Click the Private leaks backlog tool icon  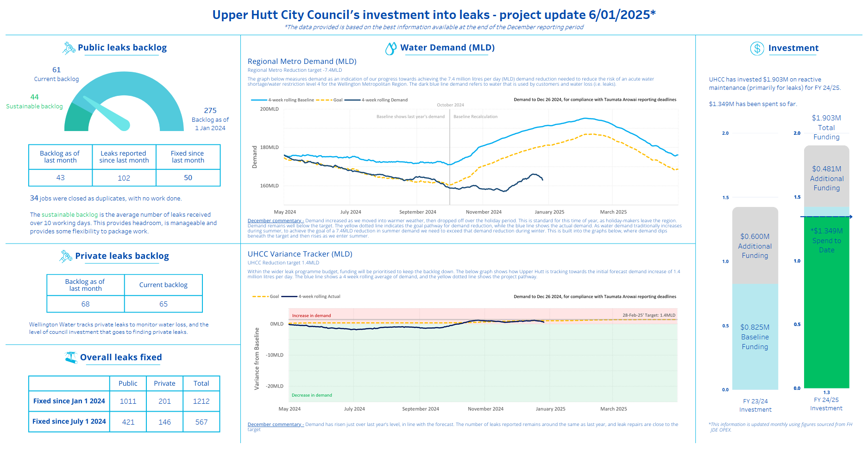[x=66, y=256]
